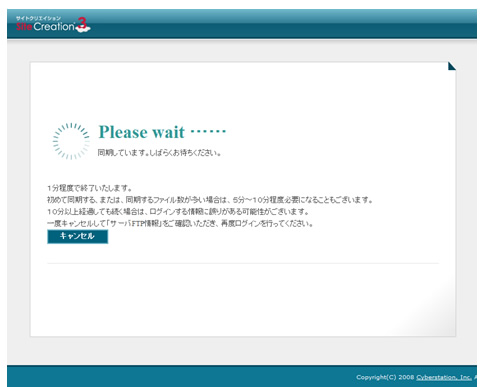This screenshot has width=485, height=387.
Task: Click the line starting 10分以上経過しても
Action: point(178,211)
